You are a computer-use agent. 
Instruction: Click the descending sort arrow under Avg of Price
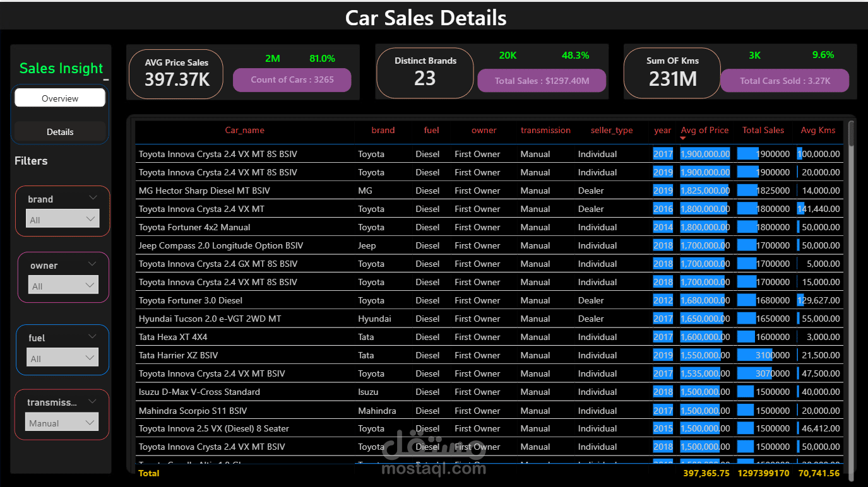683,138
